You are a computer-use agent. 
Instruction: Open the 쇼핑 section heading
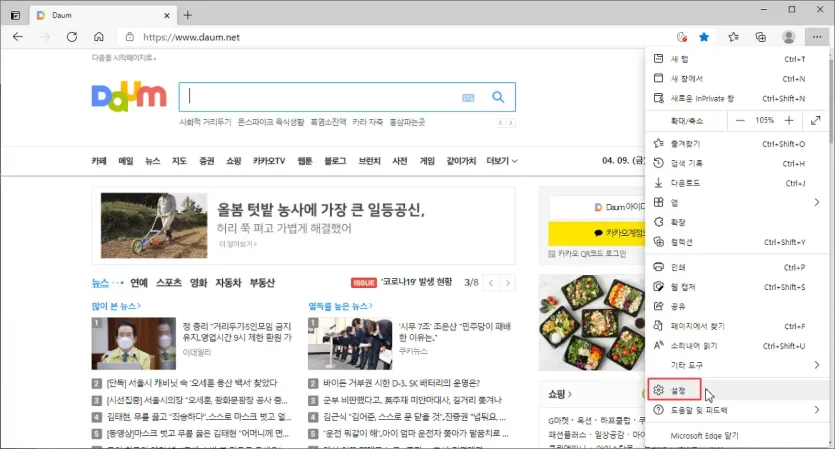point(560,394)
